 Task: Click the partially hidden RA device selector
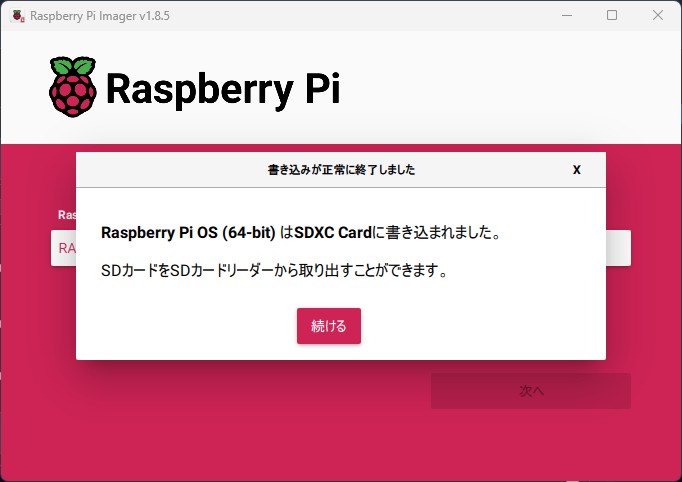pyautogui.click(x=63, y=248)
